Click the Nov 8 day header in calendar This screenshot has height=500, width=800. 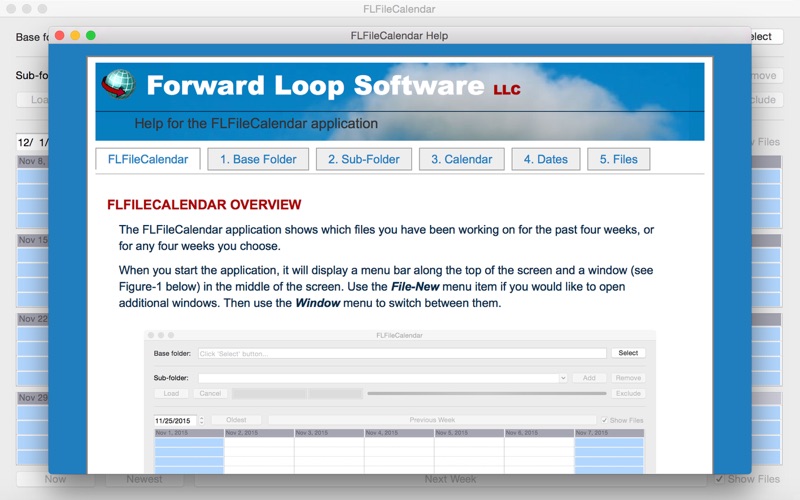click(33, 161)
